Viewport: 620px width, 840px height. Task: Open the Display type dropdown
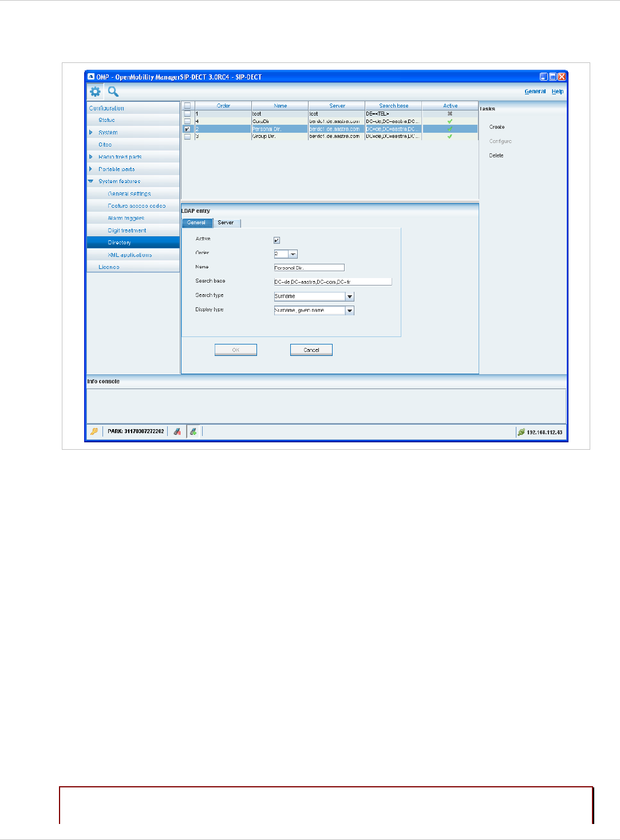pos(350,311)
